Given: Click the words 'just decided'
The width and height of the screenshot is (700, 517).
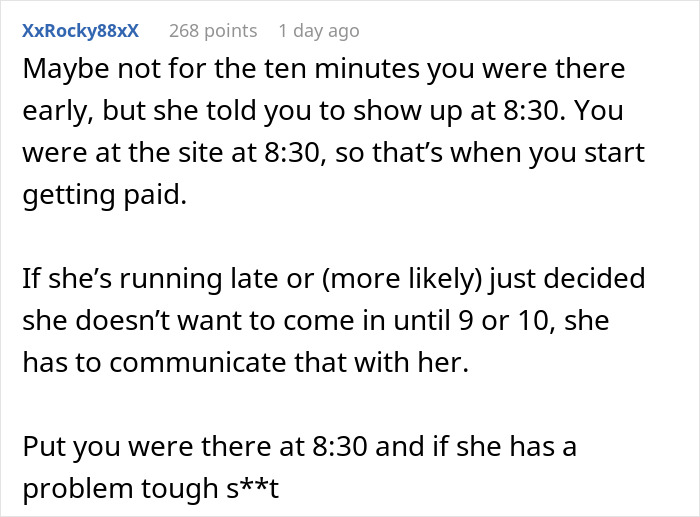Looking at the screenshot, I should (x=567, y=278).
